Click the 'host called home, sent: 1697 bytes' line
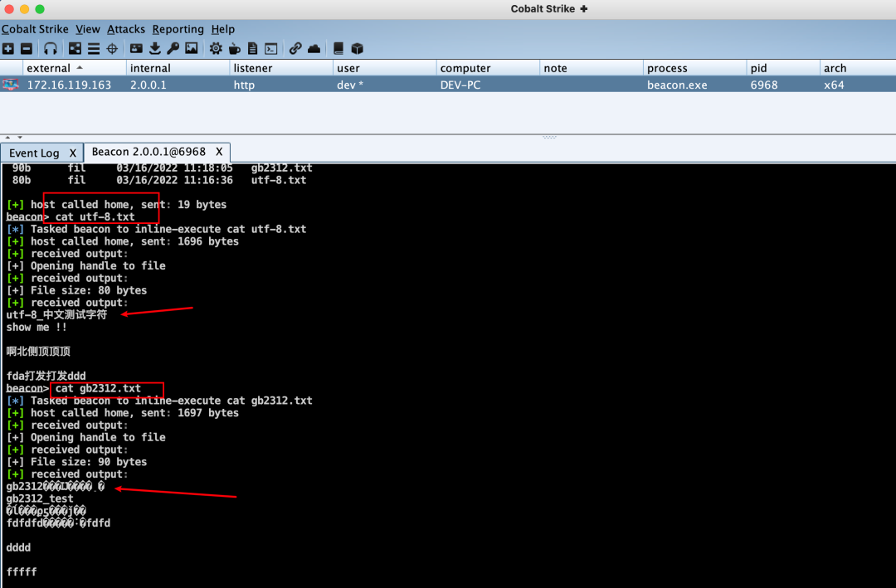Image resolution: width=896 pixels, height=588 pixels. (x=122, y=412)
